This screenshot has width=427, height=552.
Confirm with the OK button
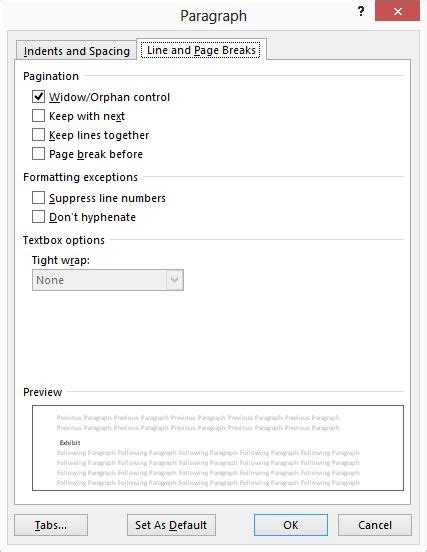[x=291, y=525]
